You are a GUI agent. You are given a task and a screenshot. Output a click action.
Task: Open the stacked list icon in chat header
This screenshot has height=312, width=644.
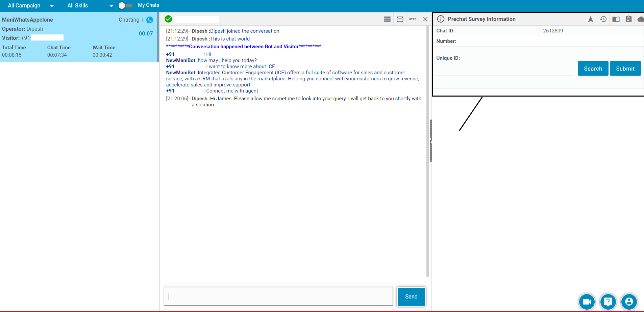[387, 19]
